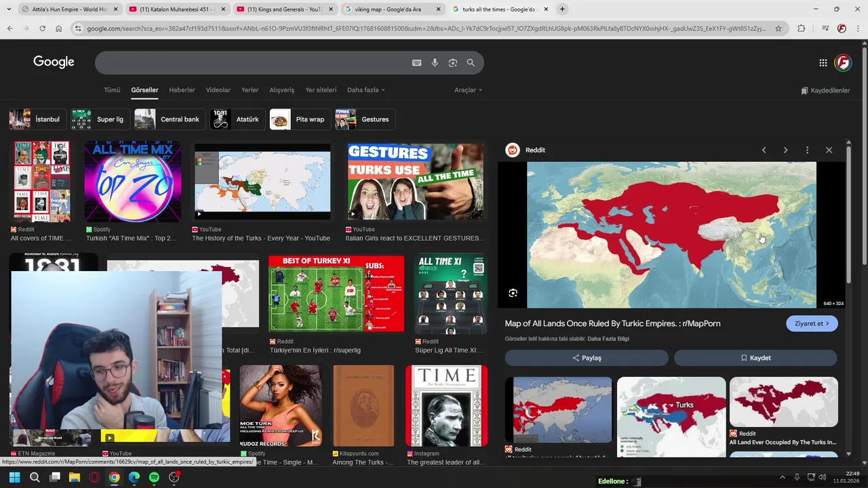Select the Atatürk suggestion chip

[x=237, y=119]
